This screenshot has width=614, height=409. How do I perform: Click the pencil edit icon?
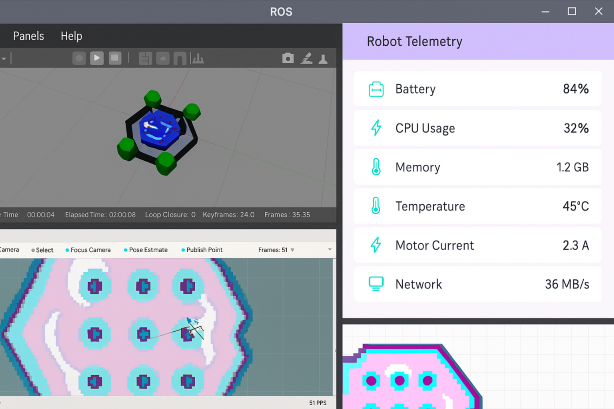pos(306,59)
